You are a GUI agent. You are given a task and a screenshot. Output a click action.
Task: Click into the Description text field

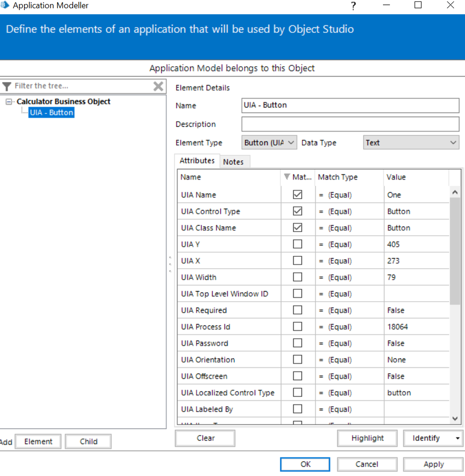pyautogui.click(x=350, y=124)
